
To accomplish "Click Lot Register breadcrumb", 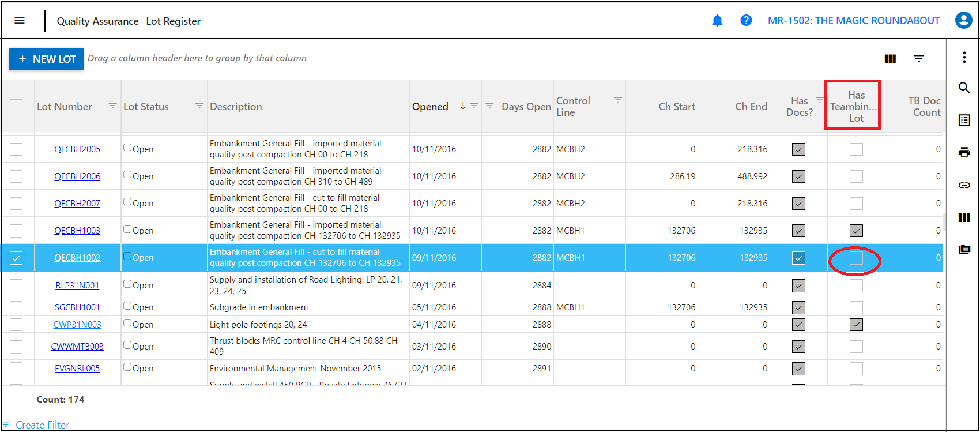I will pos(174,21).
